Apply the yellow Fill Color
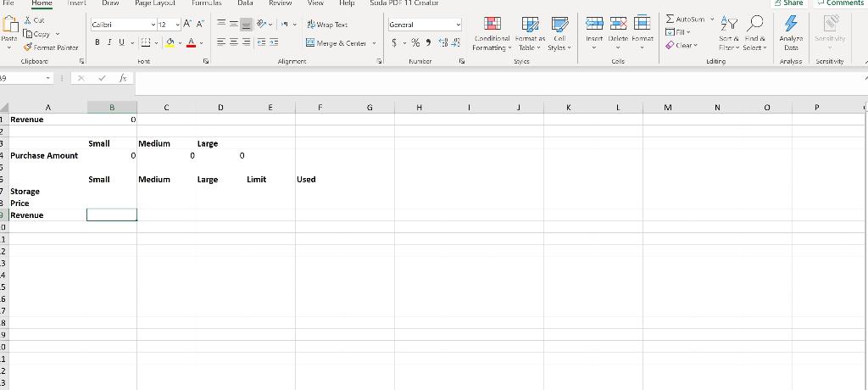 pyautogui.click(x=170, y=42)
